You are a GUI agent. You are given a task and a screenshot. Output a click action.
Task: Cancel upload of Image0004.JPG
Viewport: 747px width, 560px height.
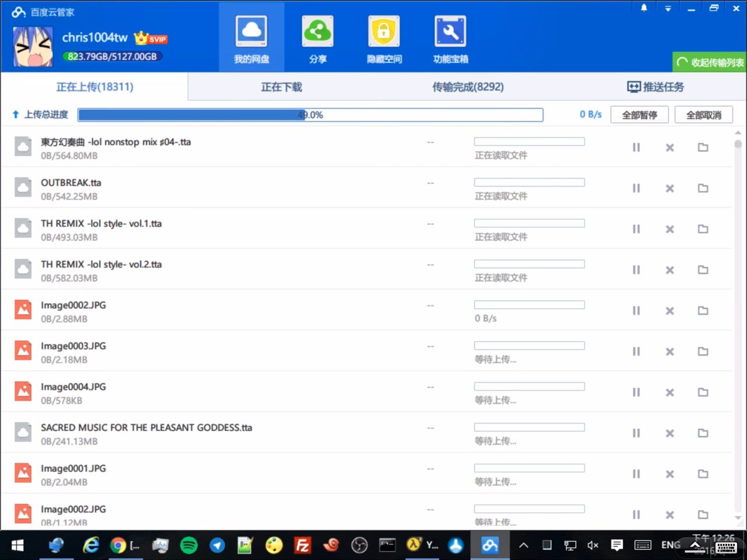pyautogui.click(x=669, y=393)
